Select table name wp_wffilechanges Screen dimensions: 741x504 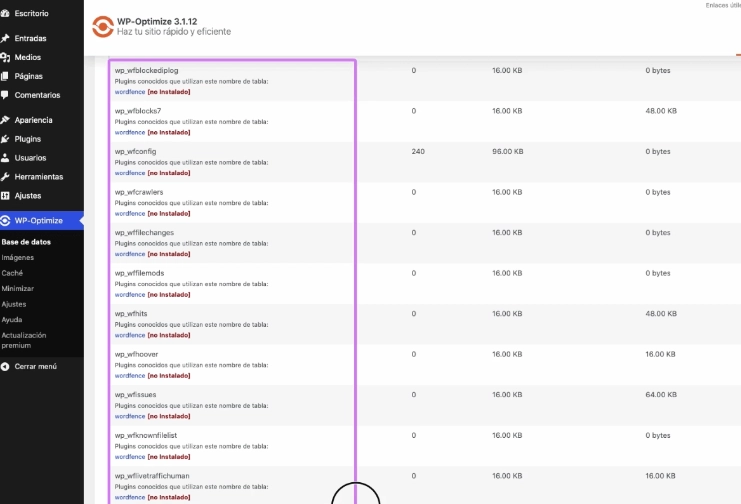click(144, 233)
